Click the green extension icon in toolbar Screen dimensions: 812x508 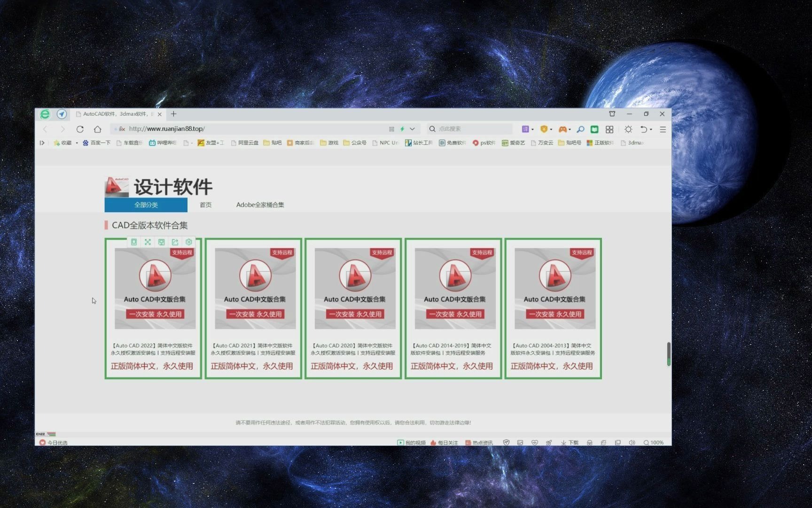[594, 129]
